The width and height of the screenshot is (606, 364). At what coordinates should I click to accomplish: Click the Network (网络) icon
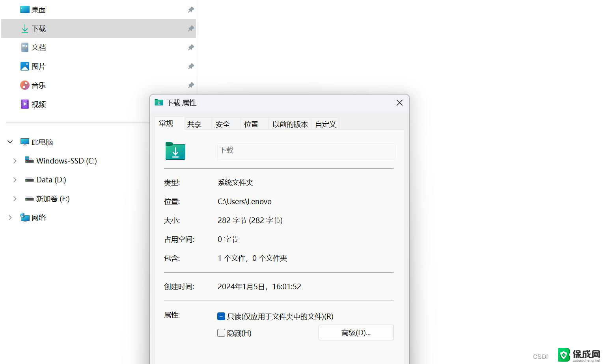pos(24,217)
